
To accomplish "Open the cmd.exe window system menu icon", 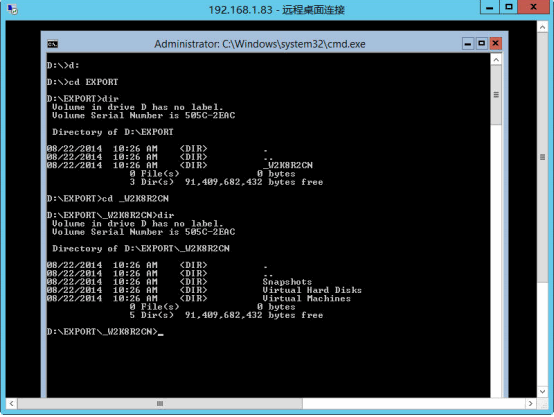I will pos(53,44).
